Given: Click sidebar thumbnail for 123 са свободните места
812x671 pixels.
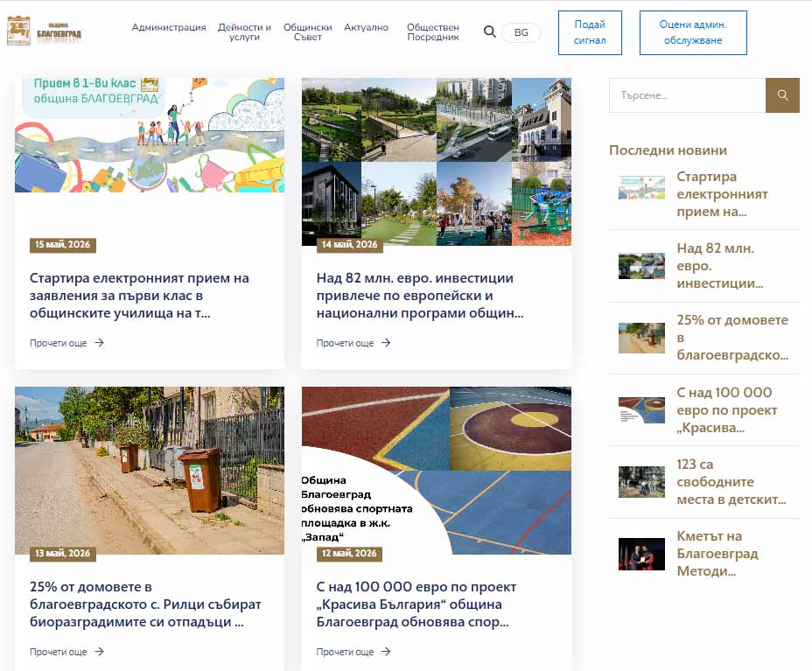Looking at the screenshot, I should click(x=641, y=481).
